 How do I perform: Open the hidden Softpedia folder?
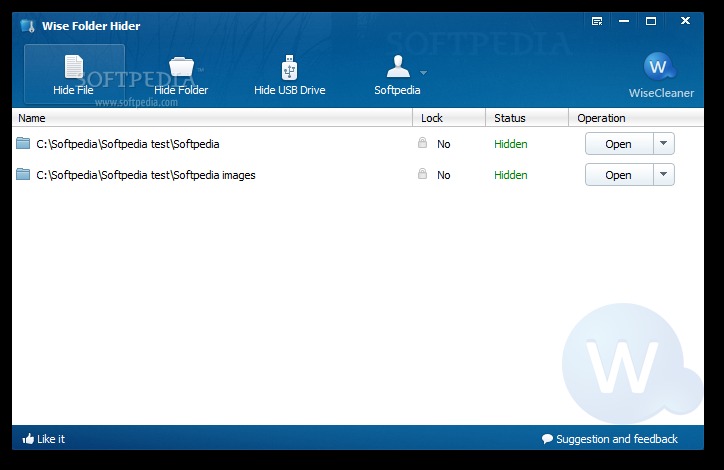(x=619, y=144)
